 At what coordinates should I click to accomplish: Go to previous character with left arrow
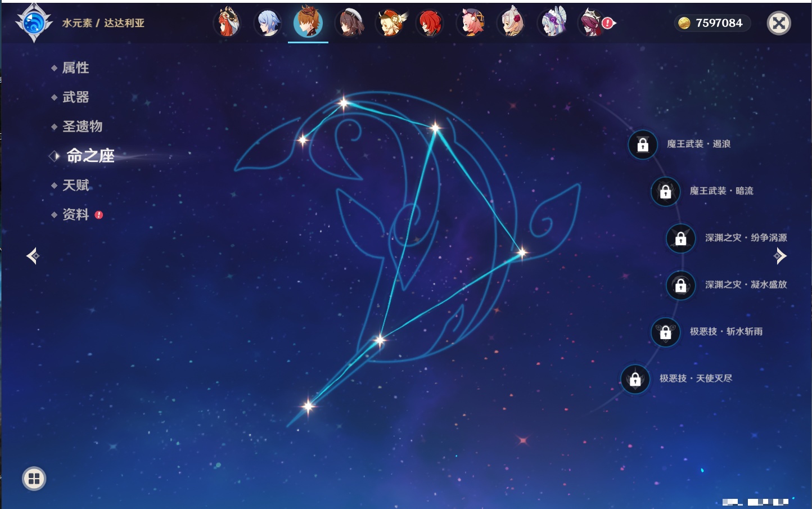(33, 256)
